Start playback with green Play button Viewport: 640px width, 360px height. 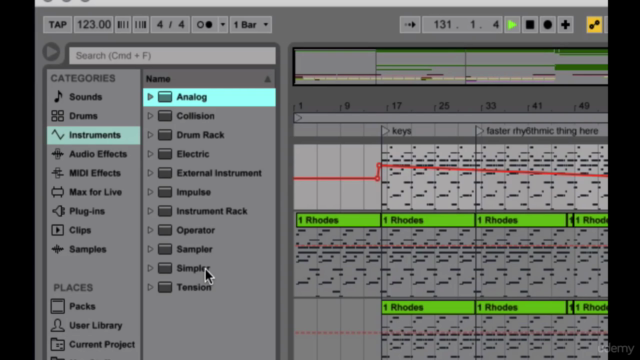(x=512, y=25)
